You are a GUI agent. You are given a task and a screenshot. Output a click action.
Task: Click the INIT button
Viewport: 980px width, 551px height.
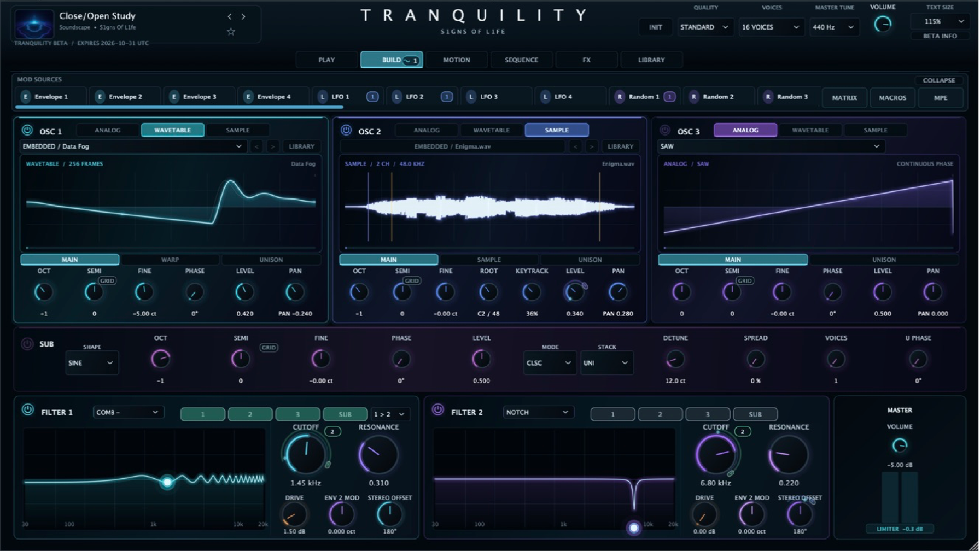coord(655,27)
